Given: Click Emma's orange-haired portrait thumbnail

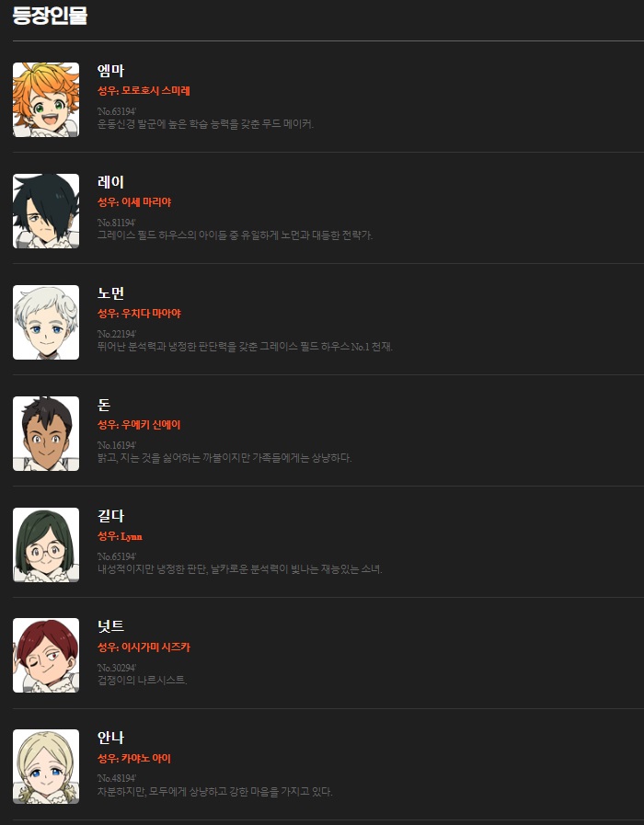Looking at the screenshot, I should [x=46, y=100].
